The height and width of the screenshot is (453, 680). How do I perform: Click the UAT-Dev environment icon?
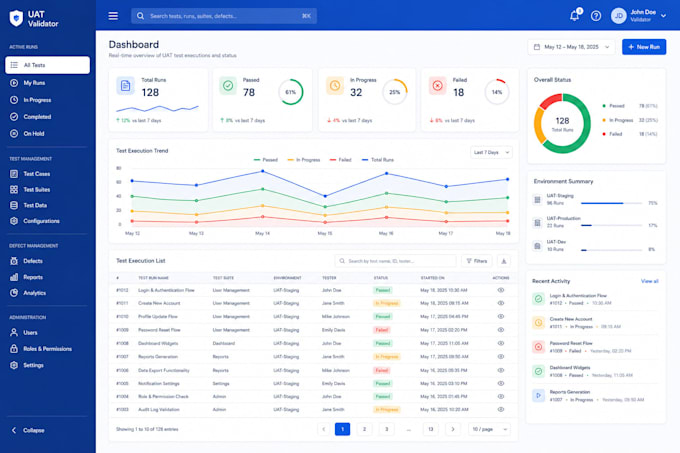(x=537, y=246)
